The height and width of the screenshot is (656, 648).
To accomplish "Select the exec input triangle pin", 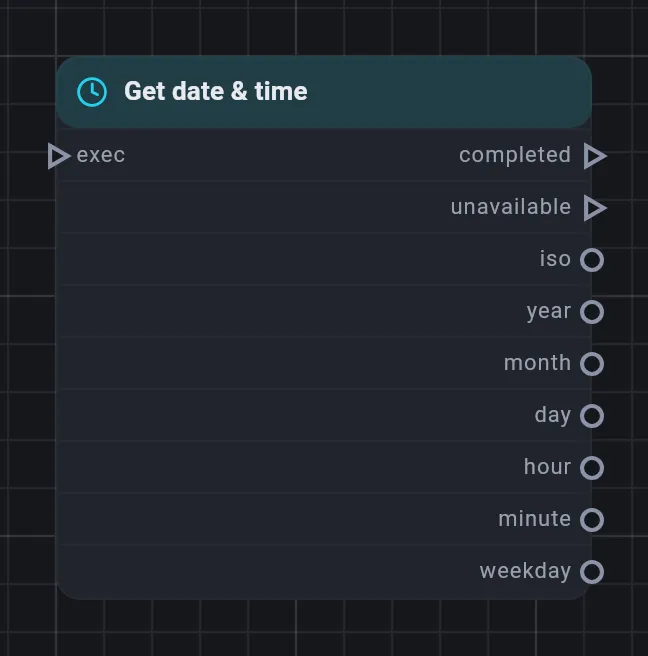I will coord(59,156).
